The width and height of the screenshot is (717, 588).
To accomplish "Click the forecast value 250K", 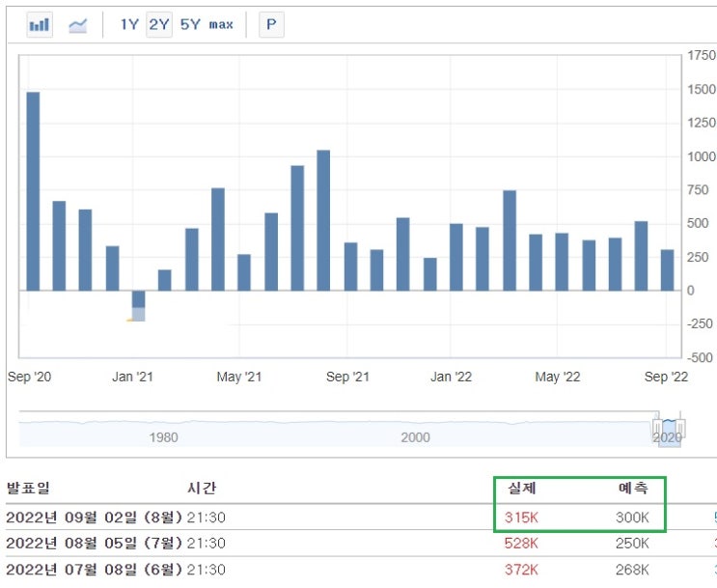I will click(x=632, y=544).
